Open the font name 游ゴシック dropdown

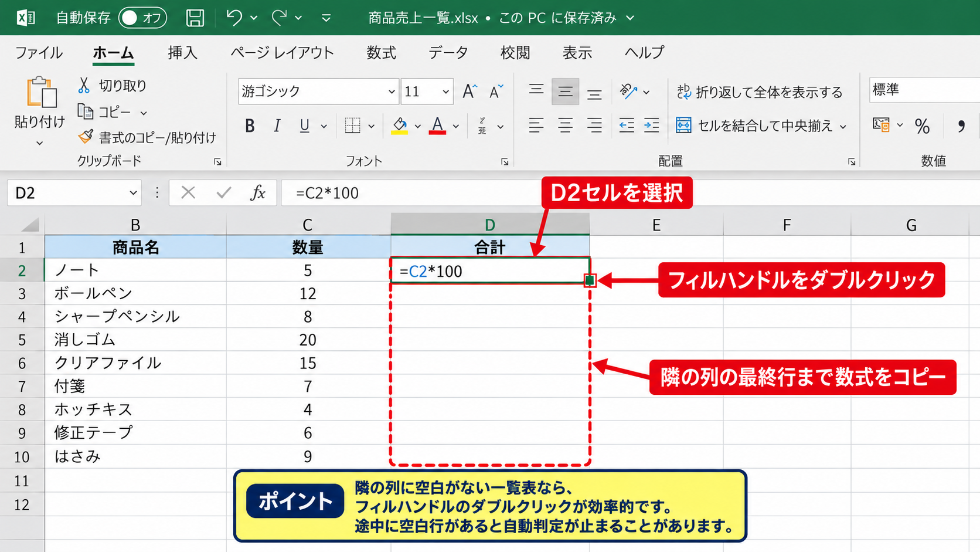[x=392, y=92]
